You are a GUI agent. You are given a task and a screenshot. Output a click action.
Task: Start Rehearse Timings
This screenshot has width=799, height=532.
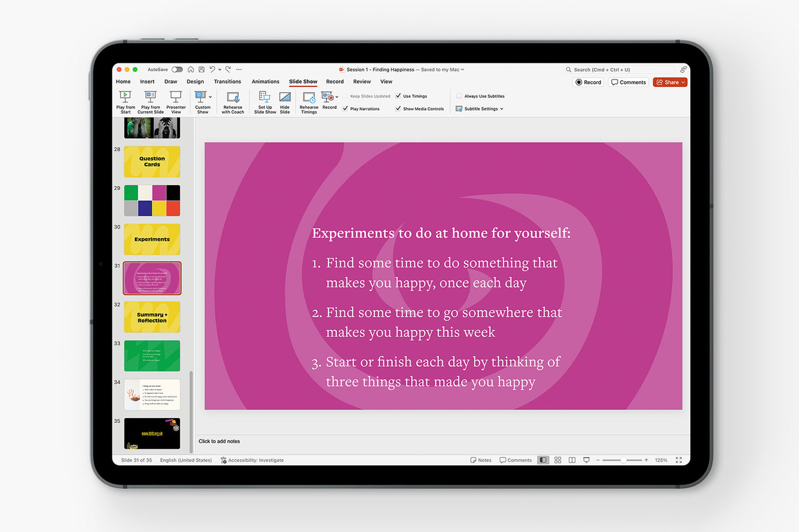[309, 98]
